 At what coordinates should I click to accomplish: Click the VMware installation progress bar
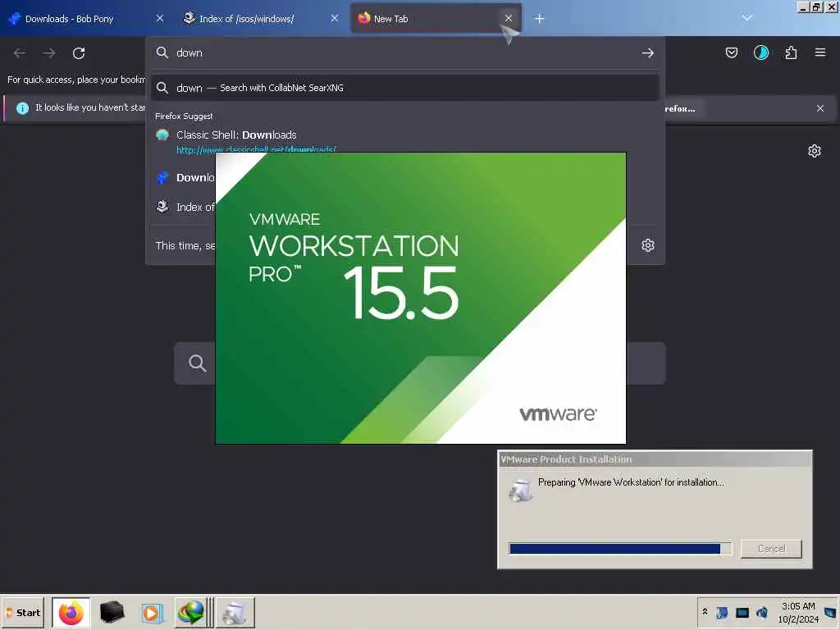point(620,549)
